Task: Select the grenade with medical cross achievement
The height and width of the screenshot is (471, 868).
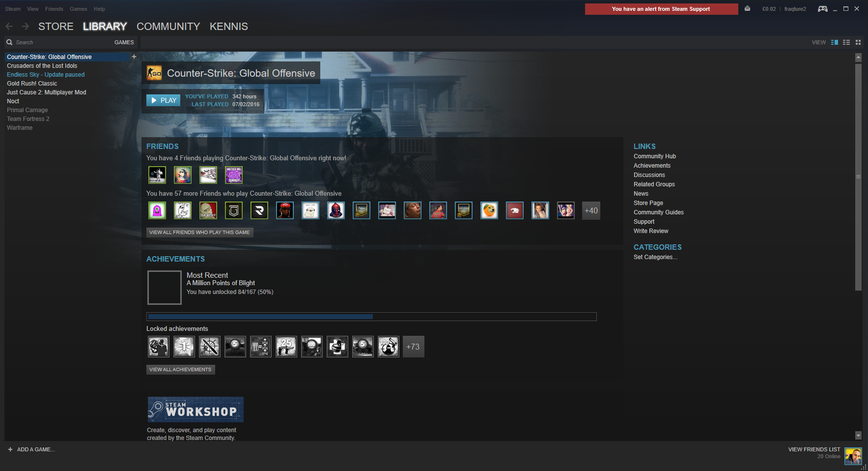Action: [337, 347]
